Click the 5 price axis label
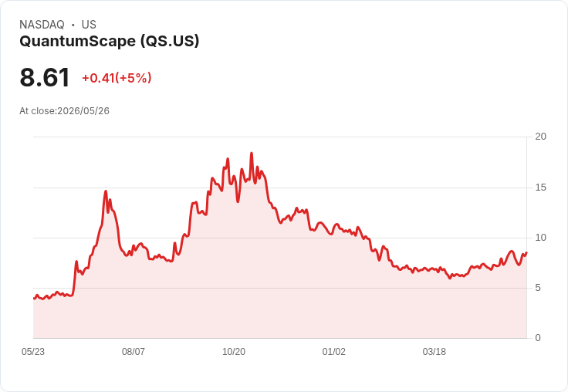The width and height of the screenshot is (568, 392). point(538,288)
